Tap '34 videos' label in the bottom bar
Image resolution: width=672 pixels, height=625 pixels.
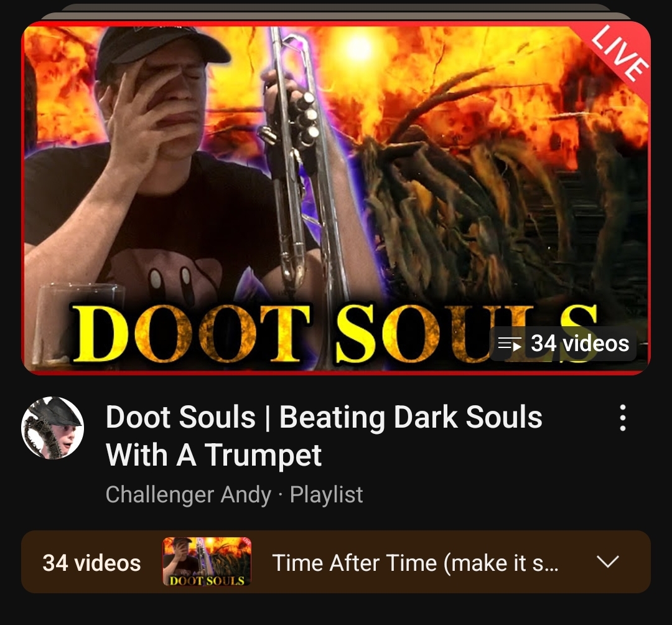91,563
